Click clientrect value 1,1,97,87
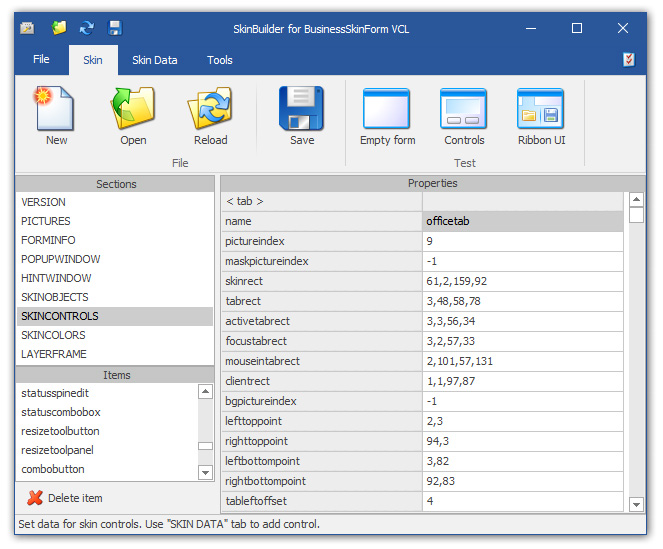 523,381
